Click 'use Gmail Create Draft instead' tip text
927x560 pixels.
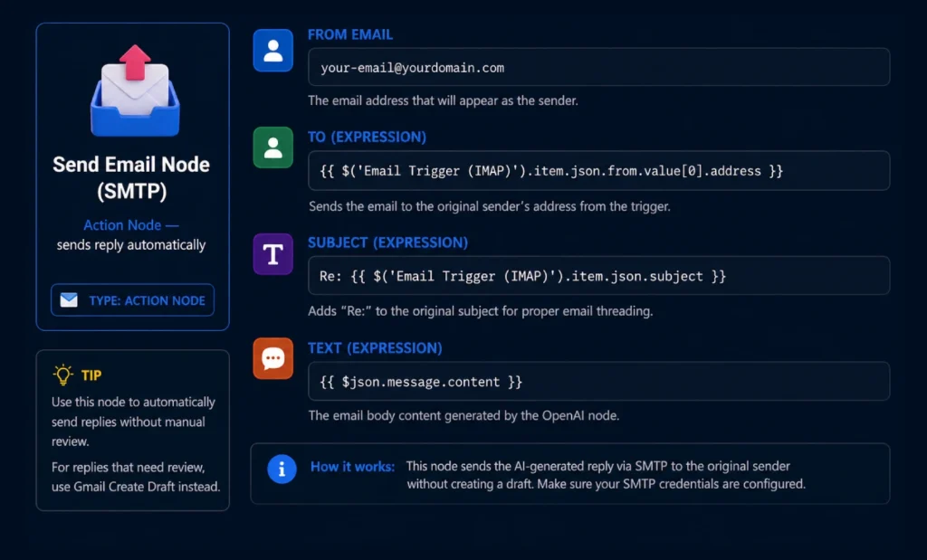136,486
